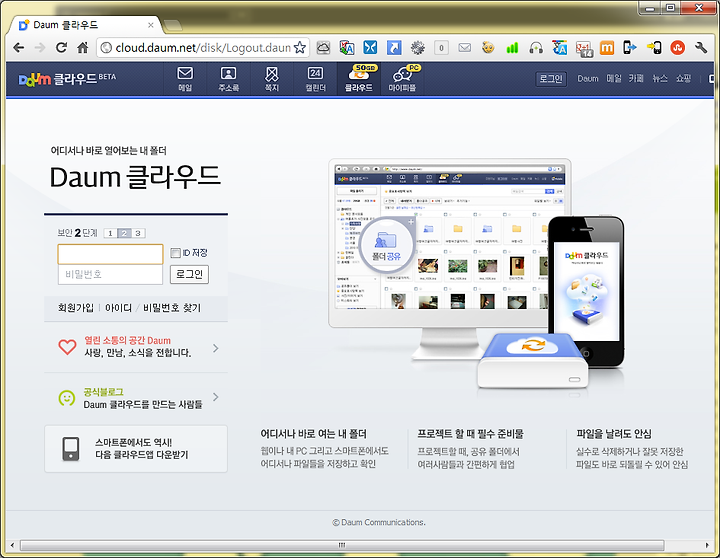Reload the current page
720x558 pixels.
coord(61,47)
